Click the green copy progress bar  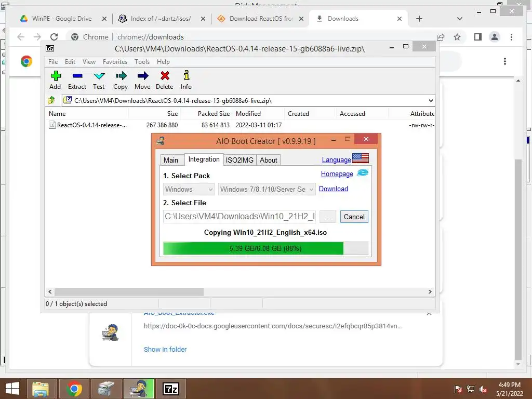(x=265, y=248)
